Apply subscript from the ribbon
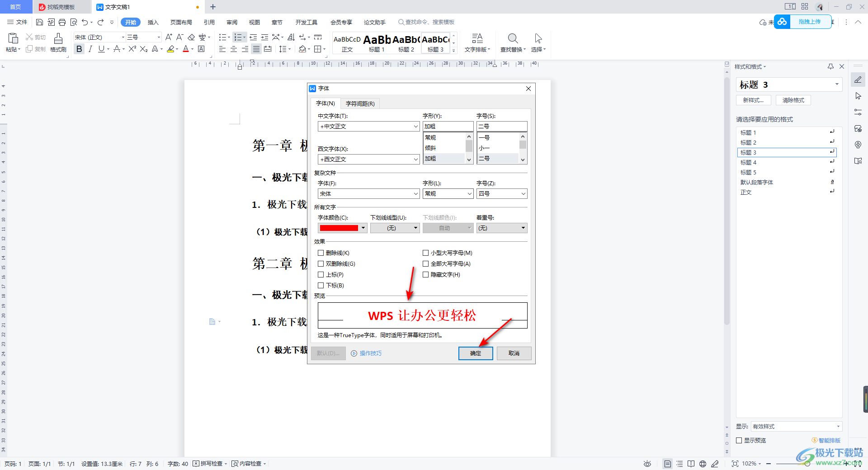Image resolution: width=868 pixels, height=470 pixels. [144, 49]
